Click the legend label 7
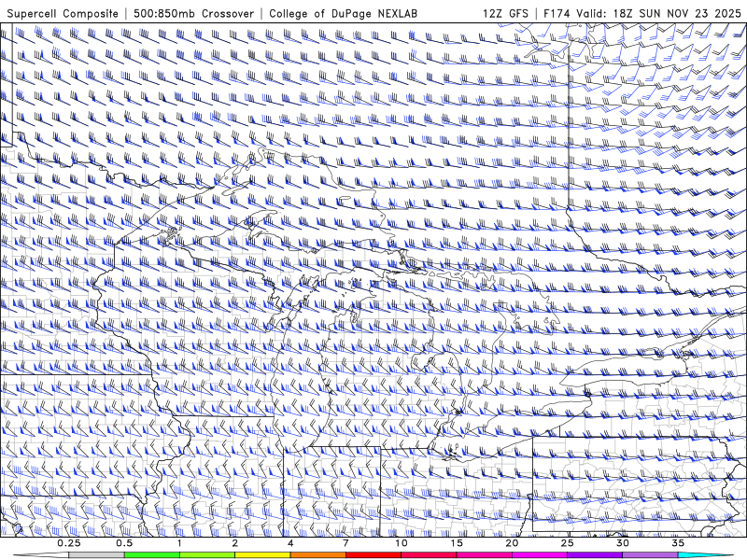747x560 pixels. tap(345, 543)
